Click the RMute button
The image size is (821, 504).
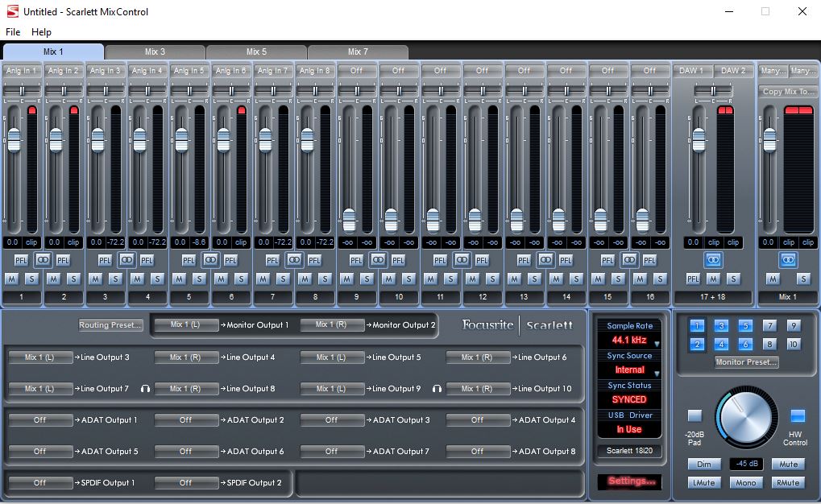[x=788, y=482]
